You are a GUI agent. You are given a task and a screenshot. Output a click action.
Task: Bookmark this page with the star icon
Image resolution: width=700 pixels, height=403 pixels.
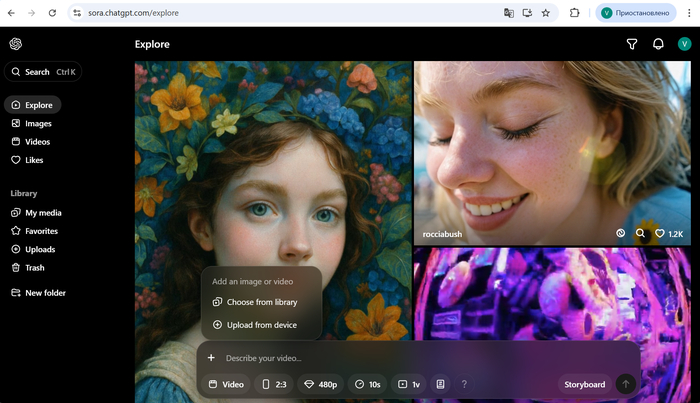click(x=546, y=13)
